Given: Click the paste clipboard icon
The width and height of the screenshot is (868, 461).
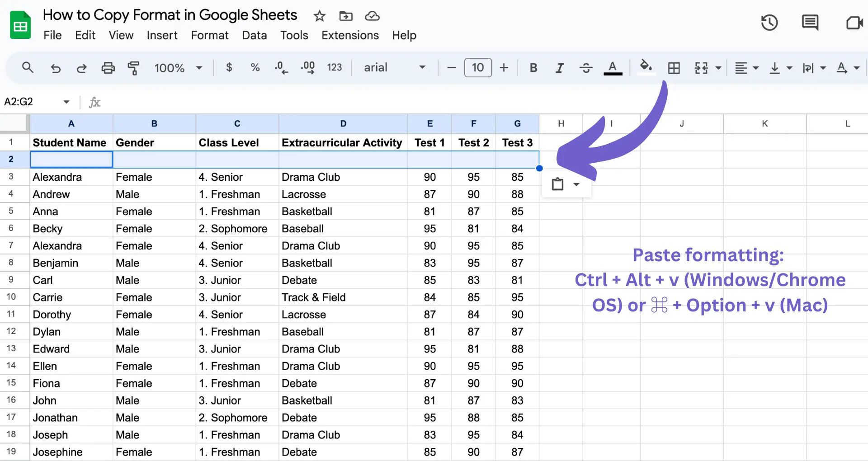Looking at the screenshot, I should click(x=557, y=184).
